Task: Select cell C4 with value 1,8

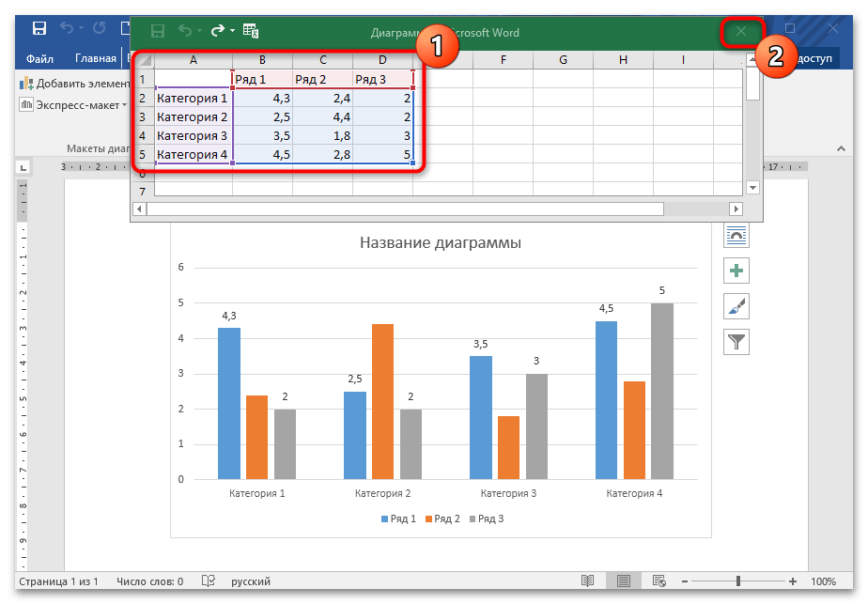Action: pos(323,135)
